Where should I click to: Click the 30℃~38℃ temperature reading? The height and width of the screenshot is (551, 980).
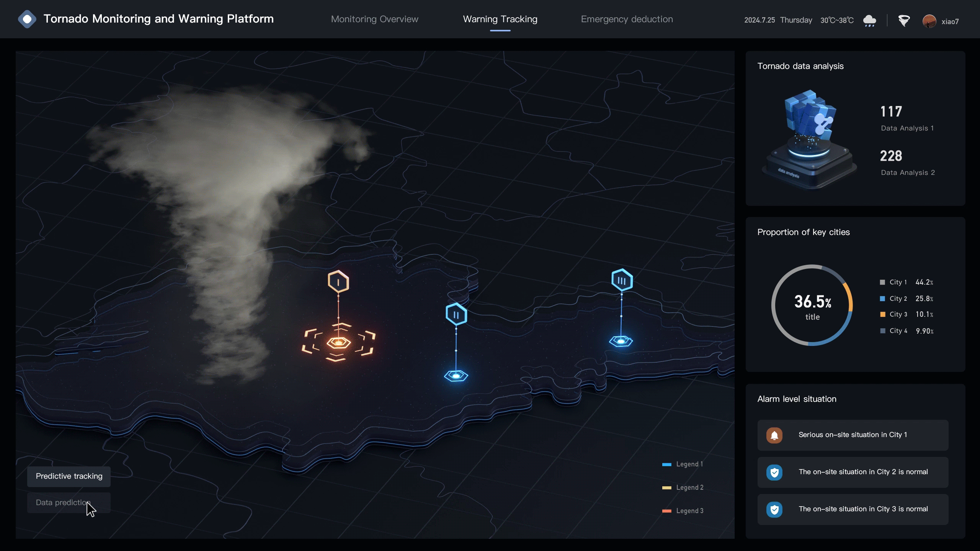pyautogui.click(x=837, y=20)
